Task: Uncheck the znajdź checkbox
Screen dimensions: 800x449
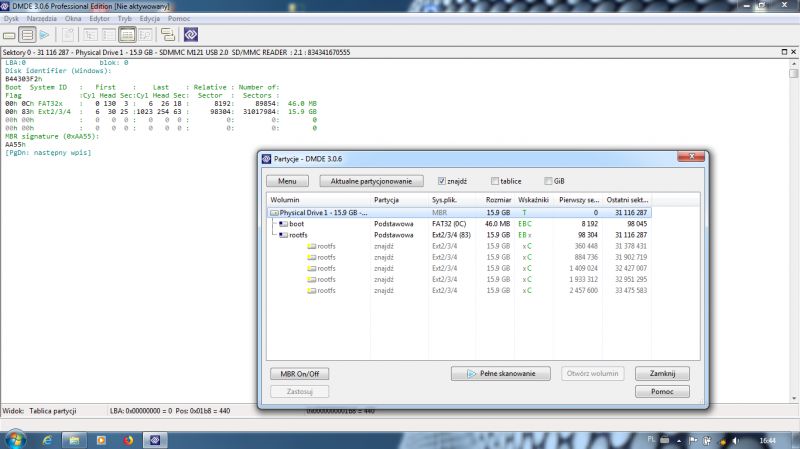Action: 442,181
